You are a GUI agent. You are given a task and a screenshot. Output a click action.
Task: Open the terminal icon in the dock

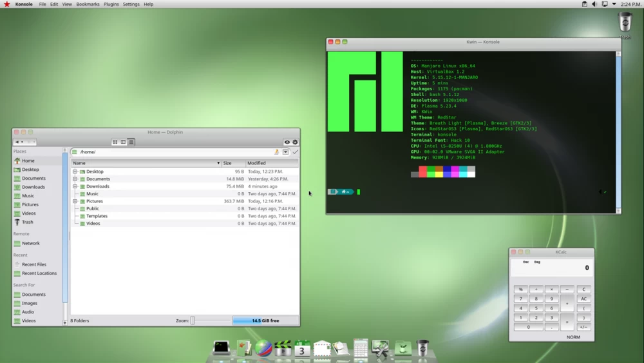pos(222,348)
